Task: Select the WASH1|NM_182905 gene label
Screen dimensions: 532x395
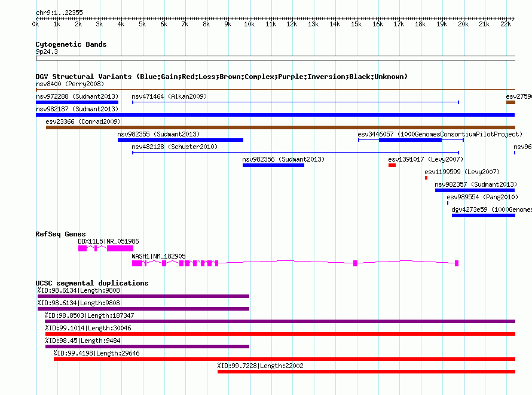Action: pyautogui.click(x=158, y=256)
